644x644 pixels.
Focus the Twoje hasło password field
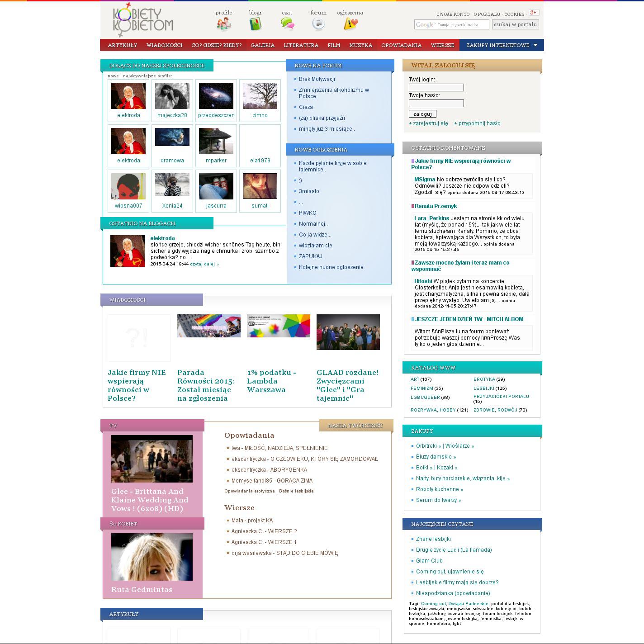[x=436, y=104]
